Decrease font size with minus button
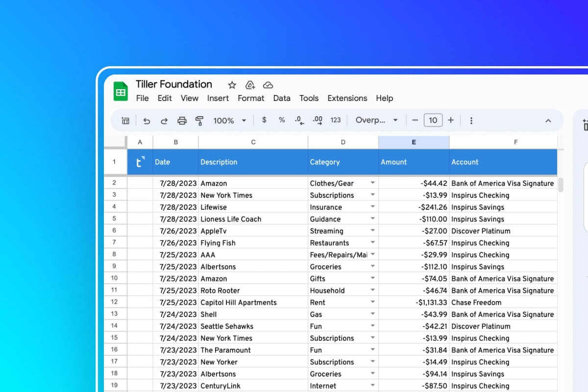This screenshot has height=392, width=588. pos(415,120)
